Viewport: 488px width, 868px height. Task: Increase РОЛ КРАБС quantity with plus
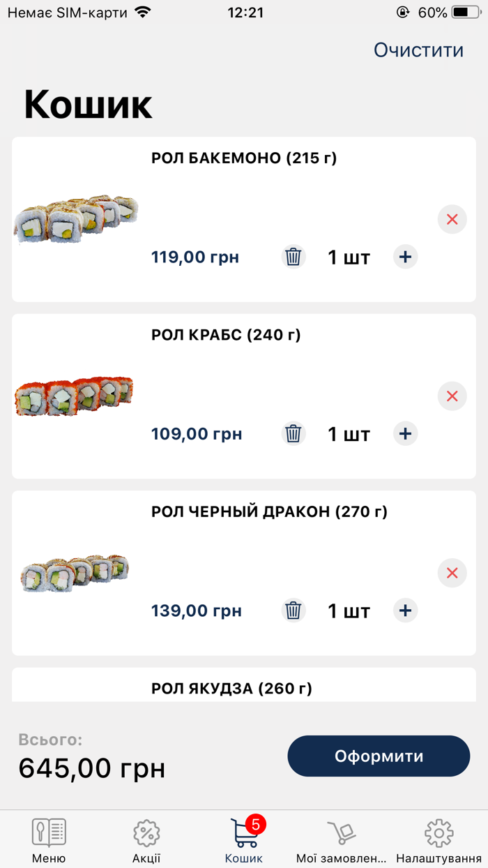pyautogui.click(x=405, y=433)
